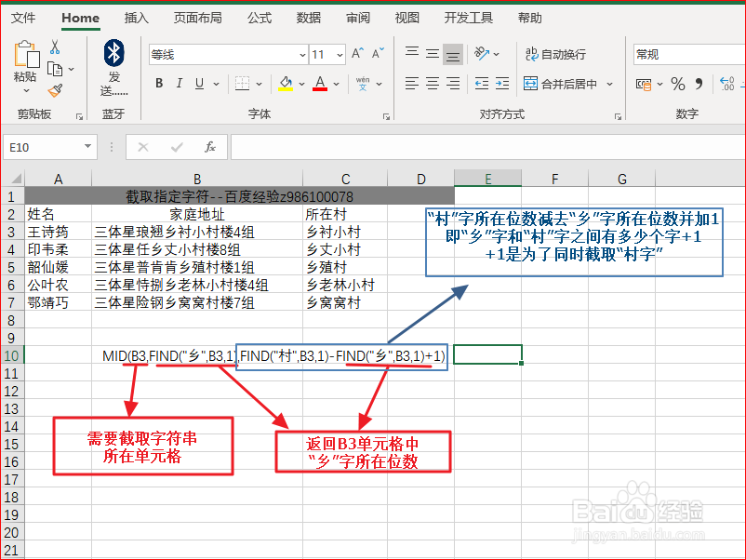Toggle 自动换行 wrap text
Screen dimensions: 746x560
(x=555, y=54)
